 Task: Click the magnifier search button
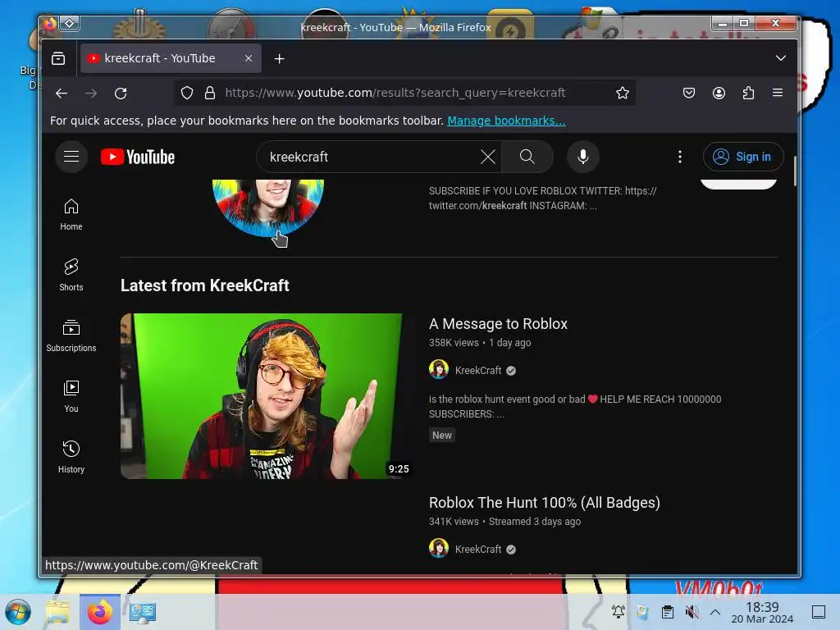click(527, 157)
